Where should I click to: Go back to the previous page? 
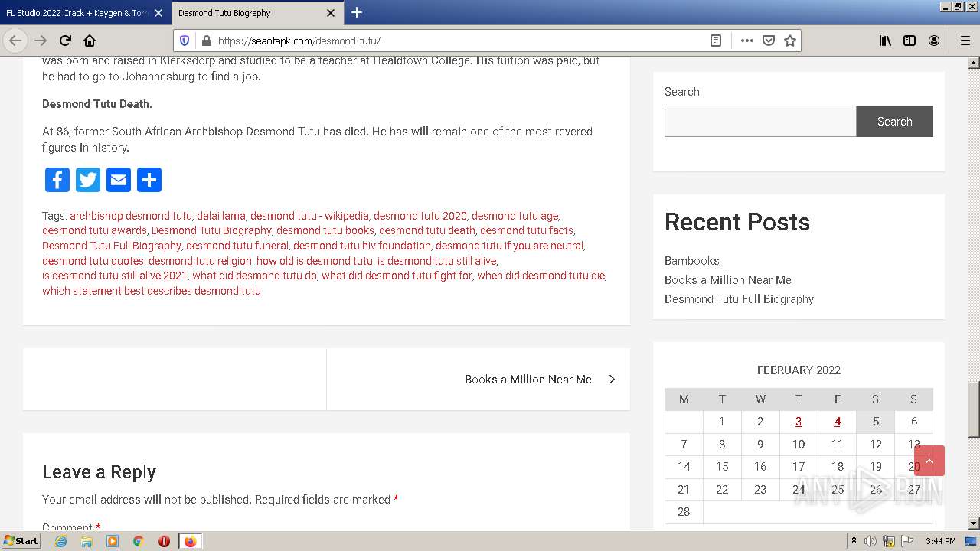pos(15,41)
